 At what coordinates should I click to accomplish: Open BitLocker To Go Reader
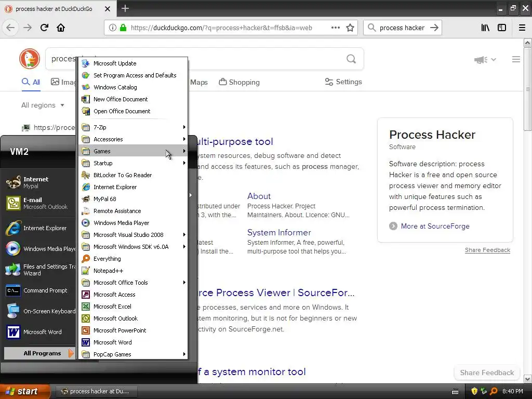tap(133, 175)
